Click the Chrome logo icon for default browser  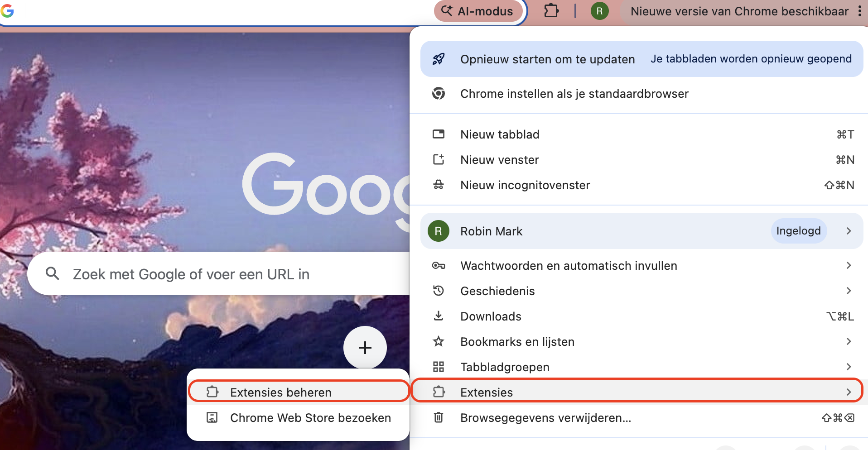pos(439,94)
